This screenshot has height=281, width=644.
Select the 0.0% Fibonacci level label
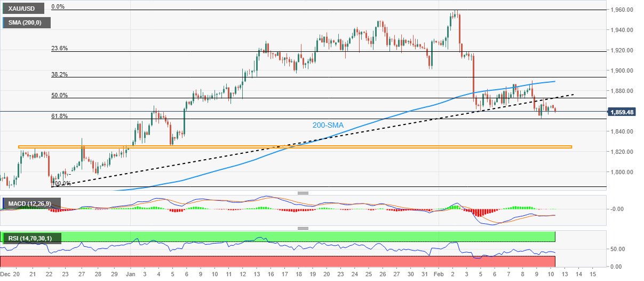pyautogui.click(x=57, y=7)
